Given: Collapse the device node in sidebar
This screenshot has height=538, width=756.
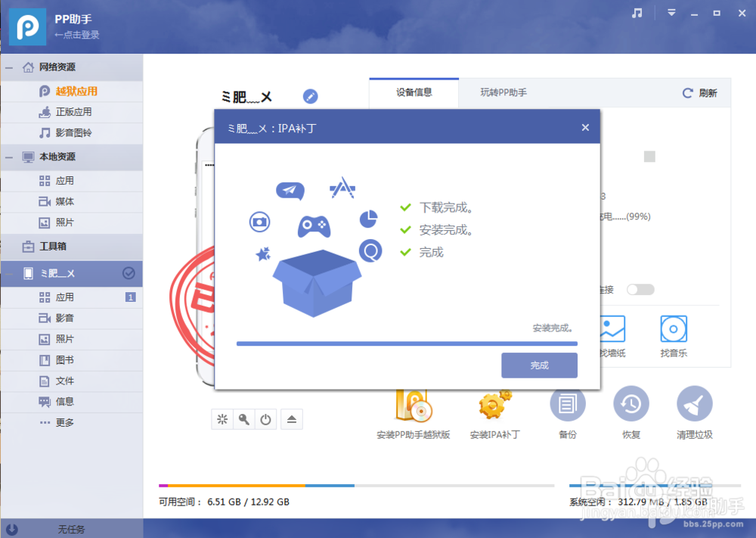Looking at the screenshot, I should tap(8, 274).
